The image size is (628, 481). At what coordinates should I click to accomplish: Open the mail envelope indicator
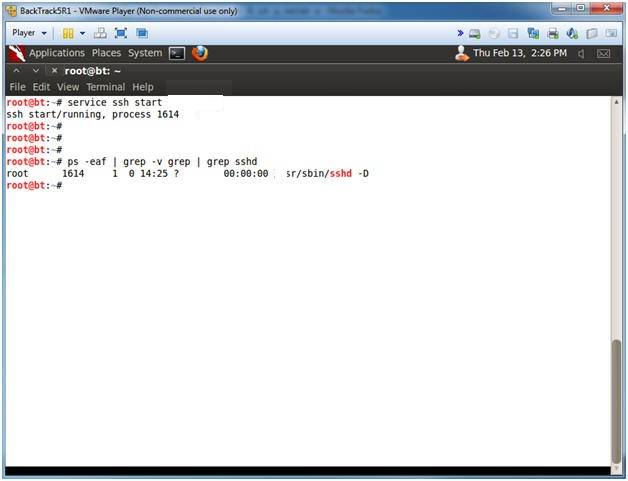click(603, 53)
